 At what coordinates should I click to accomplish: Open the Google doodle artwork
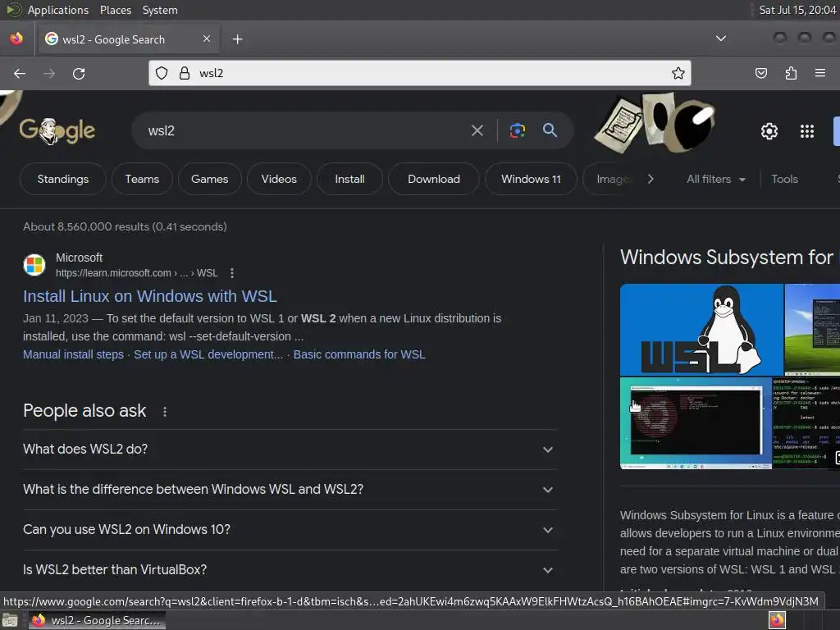point(655,121)
